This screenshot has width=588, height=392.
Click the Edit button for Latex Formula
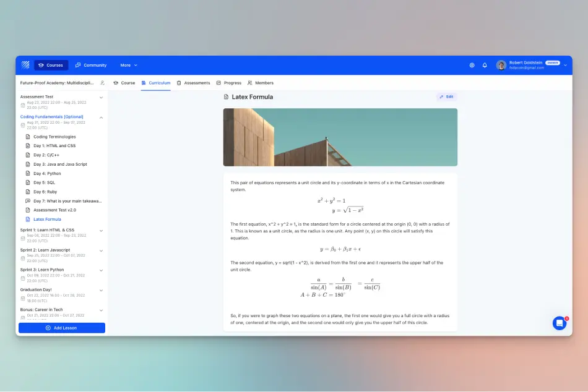coord(446,96)
